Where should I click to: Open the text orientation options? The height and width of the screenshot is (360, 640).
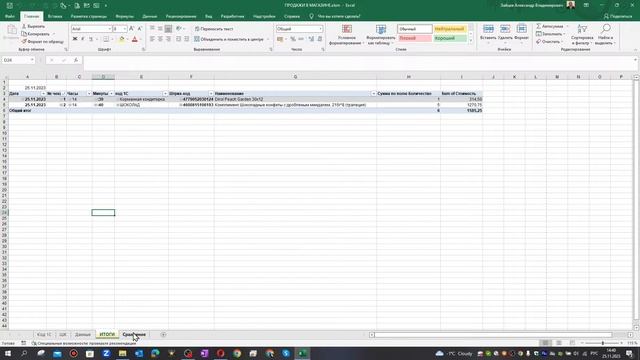(179, 29)
